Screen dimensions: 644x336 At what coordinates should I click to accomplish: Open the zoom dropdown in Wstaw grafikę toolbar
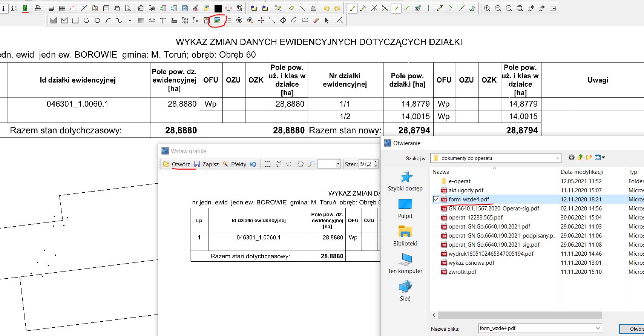338,164
